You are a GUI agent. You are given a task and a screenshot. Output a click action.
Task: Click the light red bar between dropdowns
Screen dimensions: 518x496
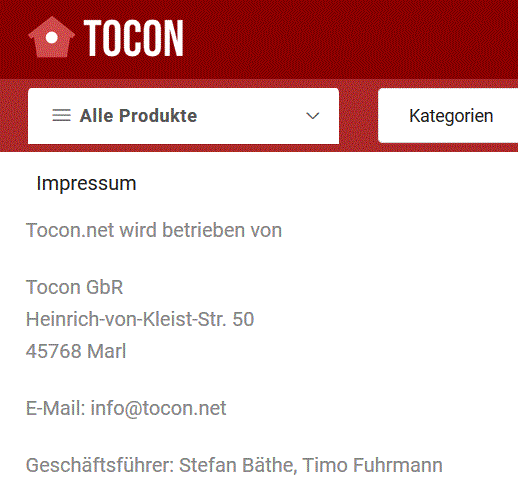(x=358, y=116)
